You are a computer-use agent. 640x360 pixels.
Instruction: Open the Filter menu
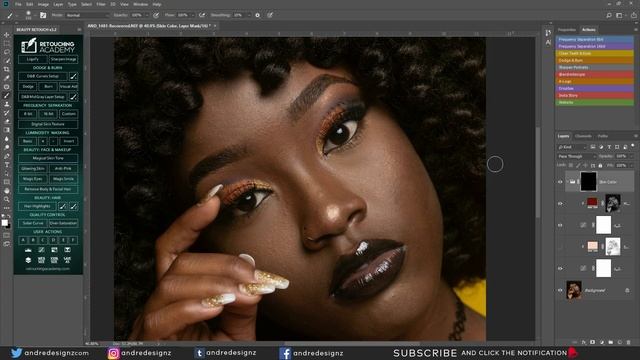pyautogui.click(x=101, y=4)
